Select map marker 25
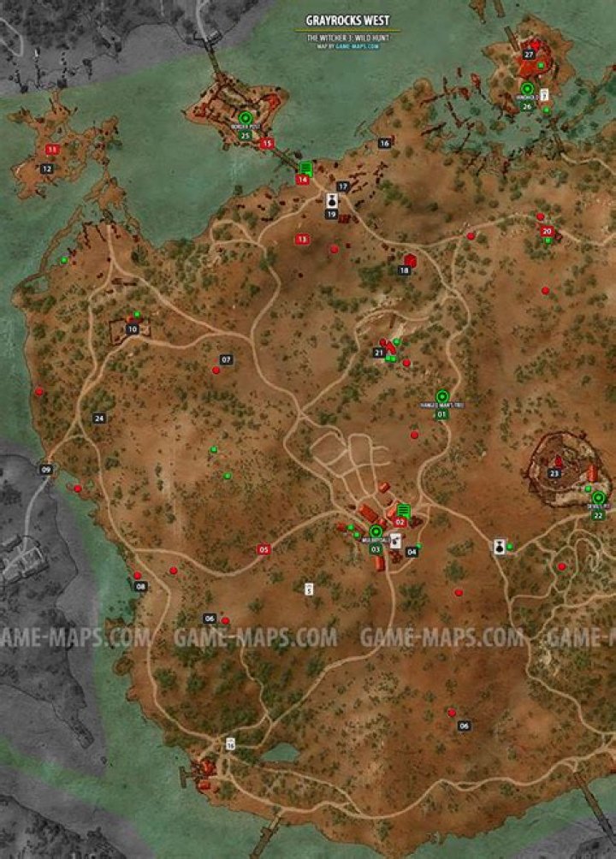This screenshot has height=859, width=616. (245, 136)
